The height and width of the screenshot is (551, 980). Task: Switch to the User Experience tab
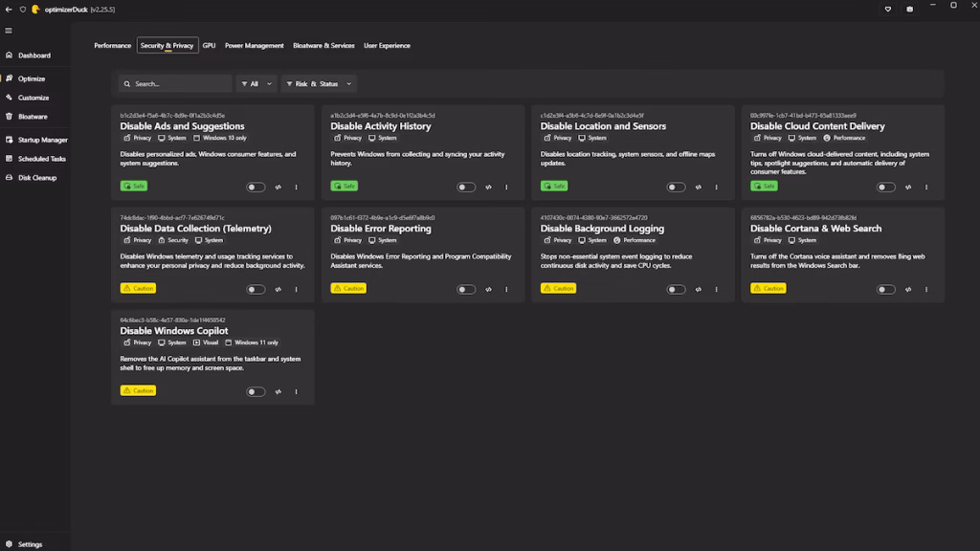387,46
